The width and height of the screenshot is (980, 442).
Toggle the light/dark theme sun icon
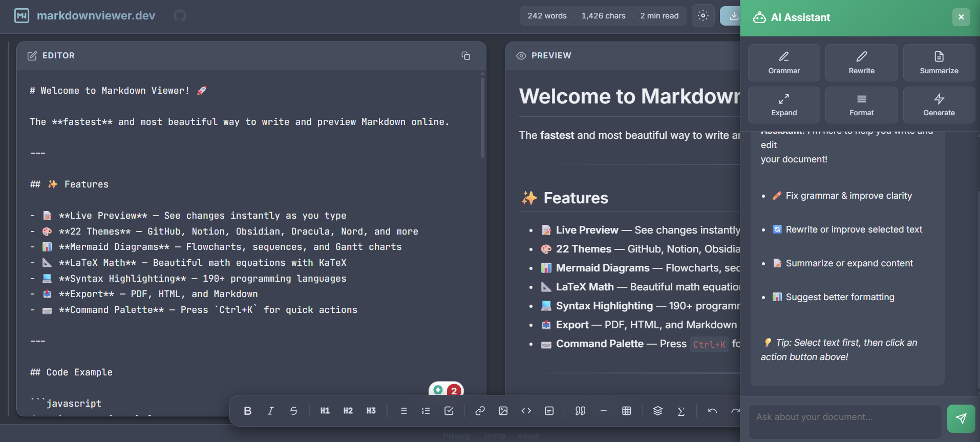(x=703, y=16)
